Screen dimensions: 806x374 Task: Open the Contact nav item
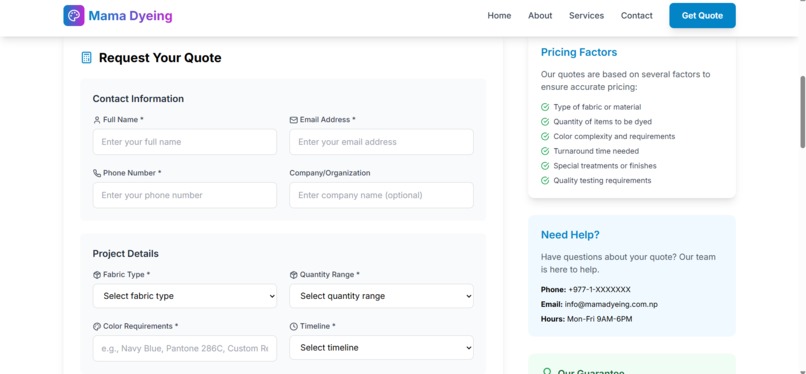636,15
